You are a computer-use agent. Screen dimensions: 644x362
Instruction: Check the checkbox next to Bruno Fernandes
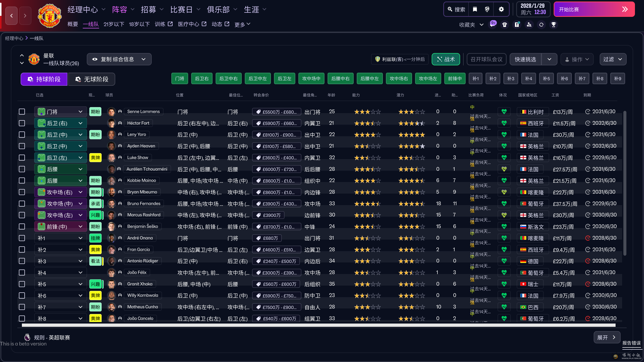[x=22, y=203]
